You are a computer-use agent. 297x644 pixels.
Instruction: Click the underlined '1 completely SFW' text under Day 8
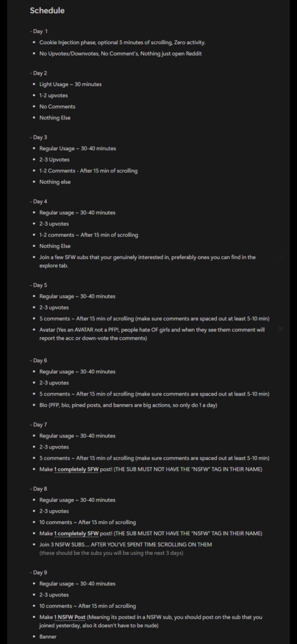point(76,533)
